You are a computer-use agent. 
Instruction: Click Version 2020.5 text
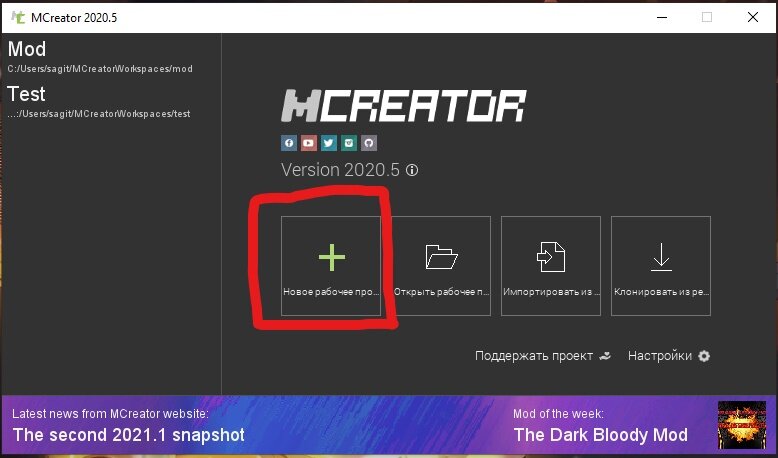(340, 170)
